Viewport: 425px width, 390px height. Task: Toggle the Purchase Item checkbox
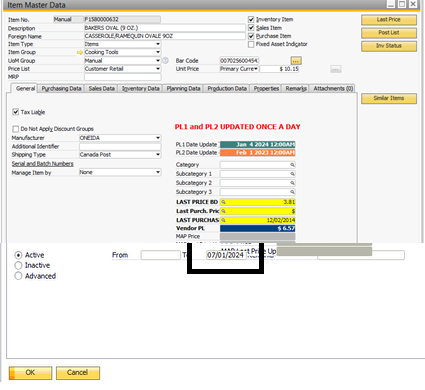pyautogui.click(x=251, y=36)
